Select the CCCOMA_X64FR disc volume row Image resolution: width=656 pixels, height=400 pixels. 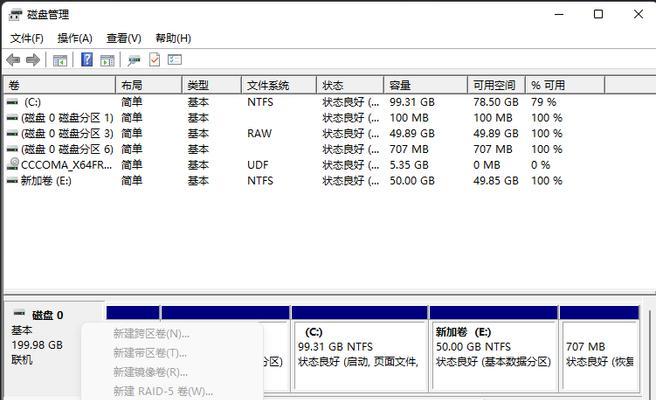coord(60,165)
